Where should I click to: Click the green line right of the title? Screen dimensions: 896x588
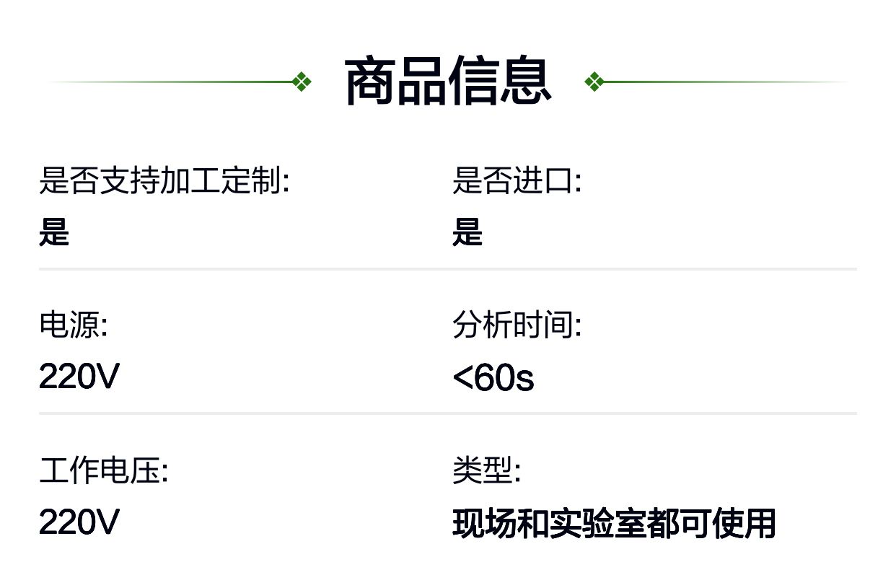point(726,82)
